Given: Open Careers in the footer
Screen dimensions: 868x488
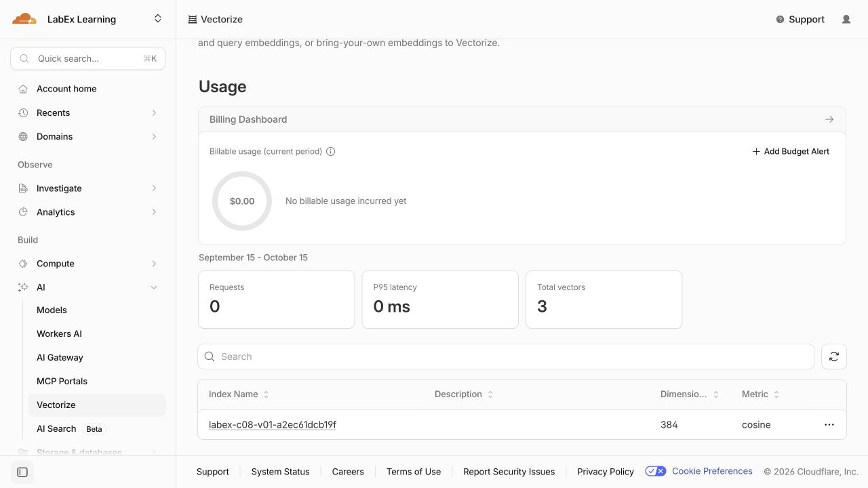Looking at the screenshot, I should [348, 472].
